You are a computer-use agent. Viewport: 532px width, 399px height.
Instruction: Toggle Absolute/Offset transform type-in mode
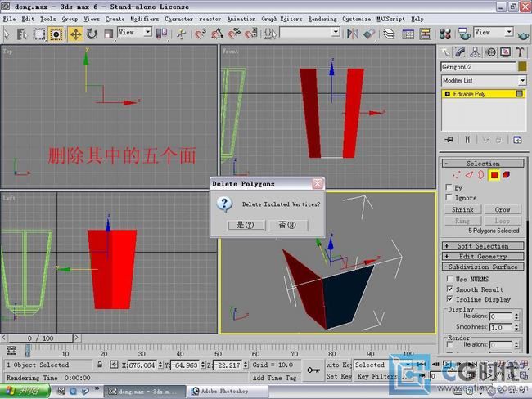(114, 365)
